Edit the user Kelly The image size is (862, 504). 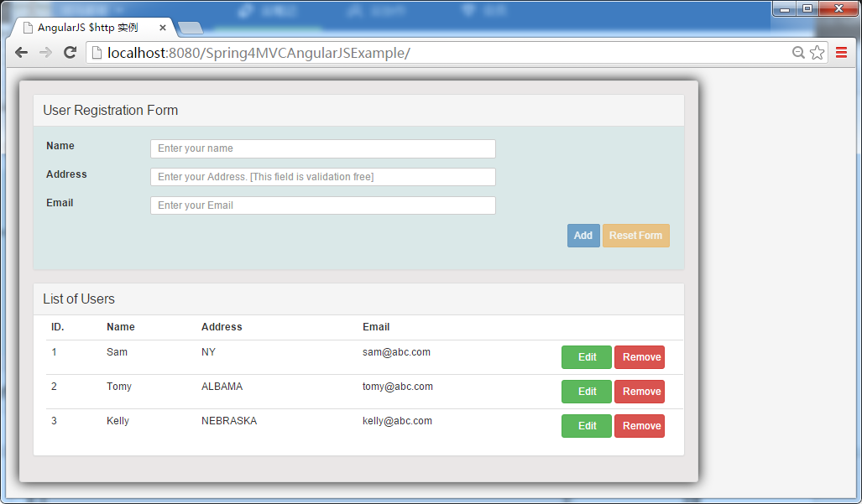[587, 426]
